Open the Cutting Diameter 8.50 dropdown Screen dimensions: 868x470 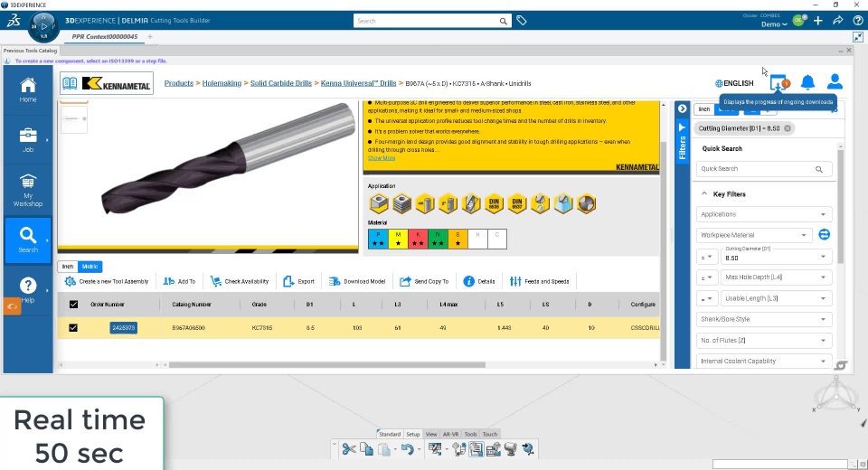(776, 257)
